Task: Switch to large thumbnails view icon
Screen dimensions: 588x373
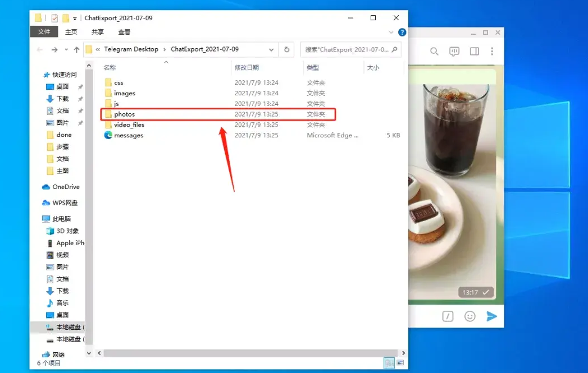Action: [x=400, y=363]
